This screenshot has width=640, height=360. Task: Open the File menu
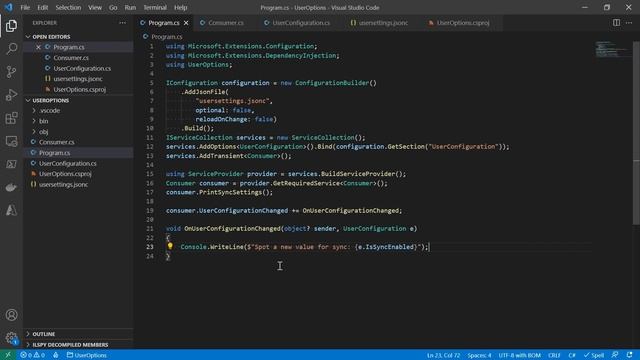25,7
